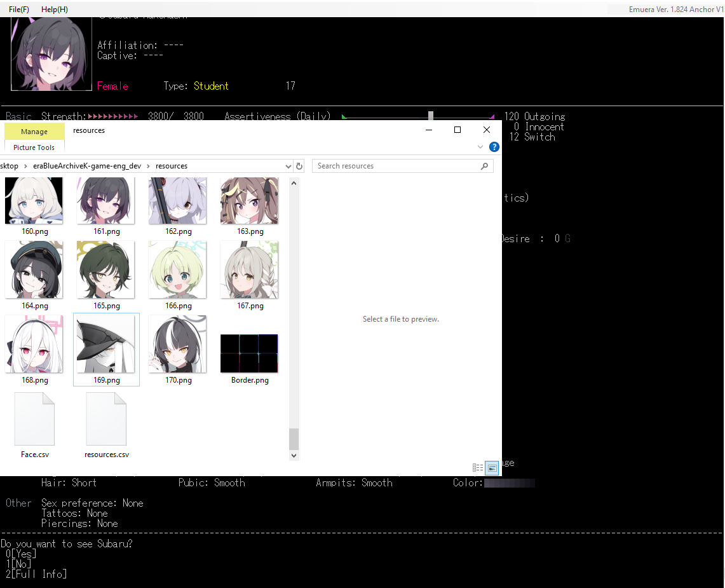The height and width of the screenshot is (588, 725).
Task: Close the resources Explorer window
Action: pyautogui.click(x=487, y=130)
